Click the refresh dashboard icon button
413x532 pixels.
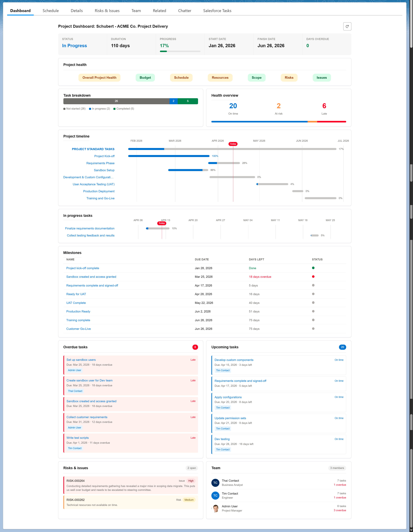347,26
